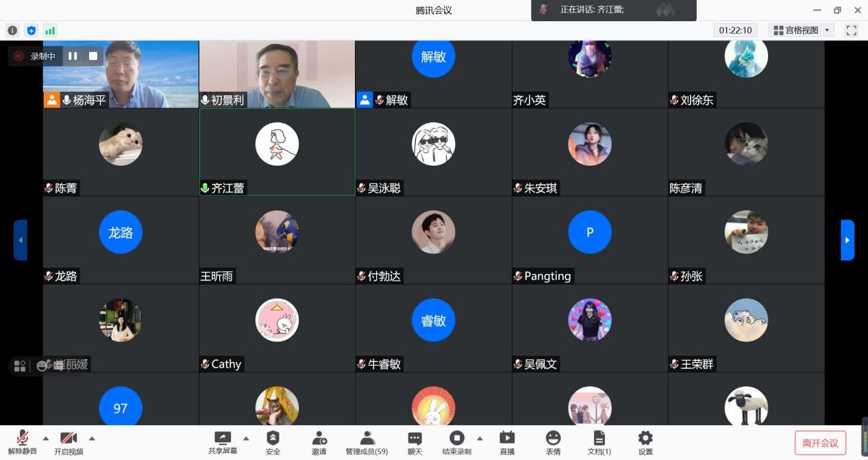Click the 离开会议 leave button
This screenshot has height=460, width=868.
tap(820, 443)
